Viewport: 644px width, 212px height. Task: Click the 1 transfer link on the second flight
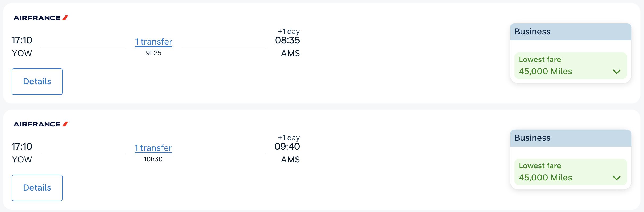[x=153, y=148]
